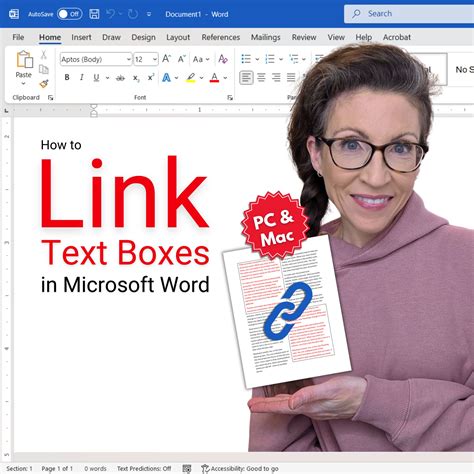Toggle Italic formatting
The width and height of the screenshot is (474, 474).
click(81, 77)
